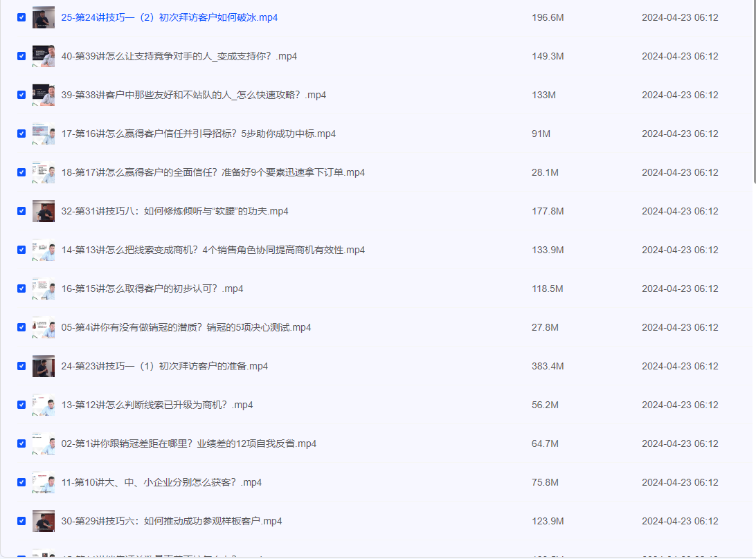
Task: Deselect the 17-第16讲 file checkbox
Action: (x=21, y=134)
